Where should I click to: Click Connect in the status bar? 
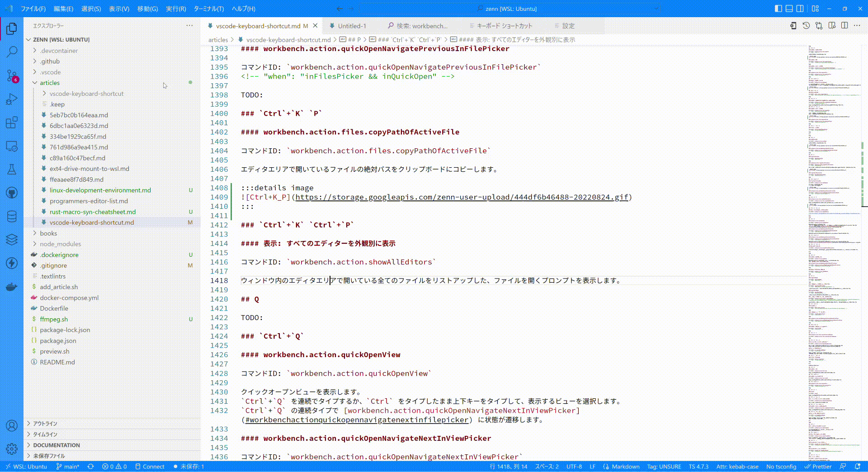click(x=150, y=467)
